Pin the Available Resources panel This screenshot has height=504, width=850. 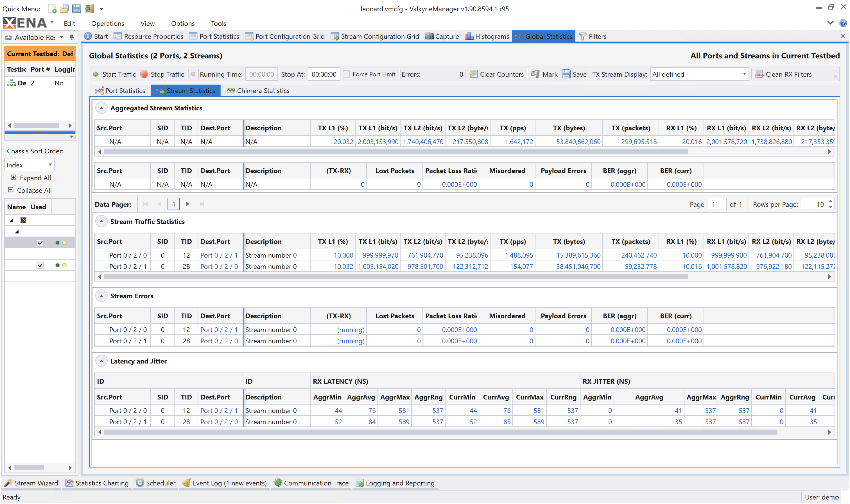[x=72, y=37]
